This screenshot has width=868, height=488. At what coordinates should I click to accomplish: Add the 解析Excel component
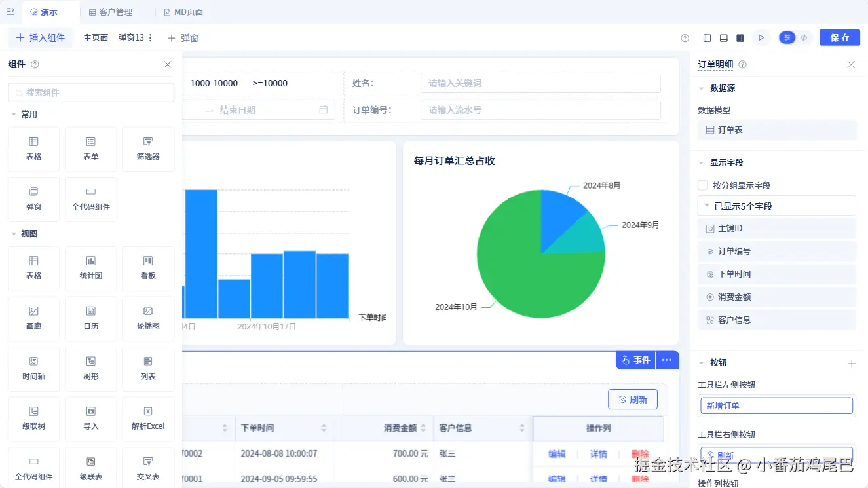pyautogui.click(x=148, y=419)
